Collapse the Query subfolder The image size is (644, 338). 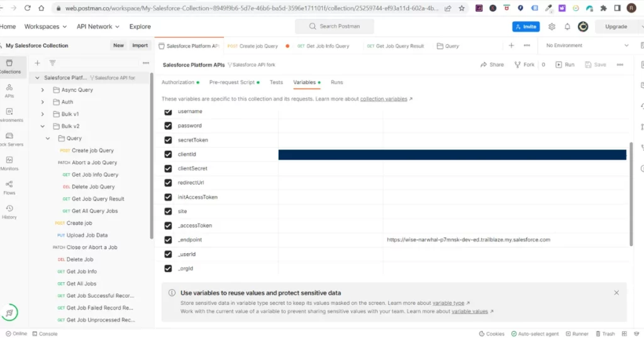pyautogui.click(x=48, y=138)
